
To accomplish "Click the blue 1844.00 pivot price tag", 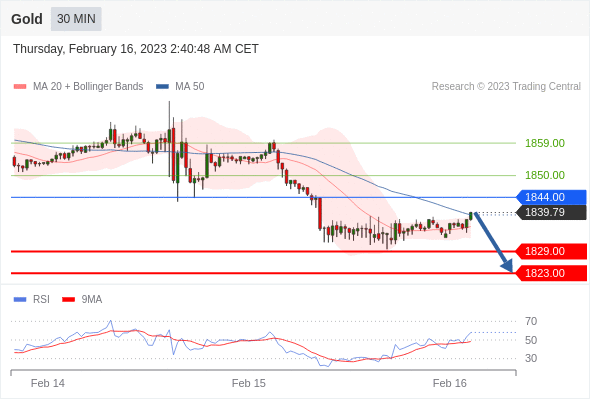I will (551, 197).
